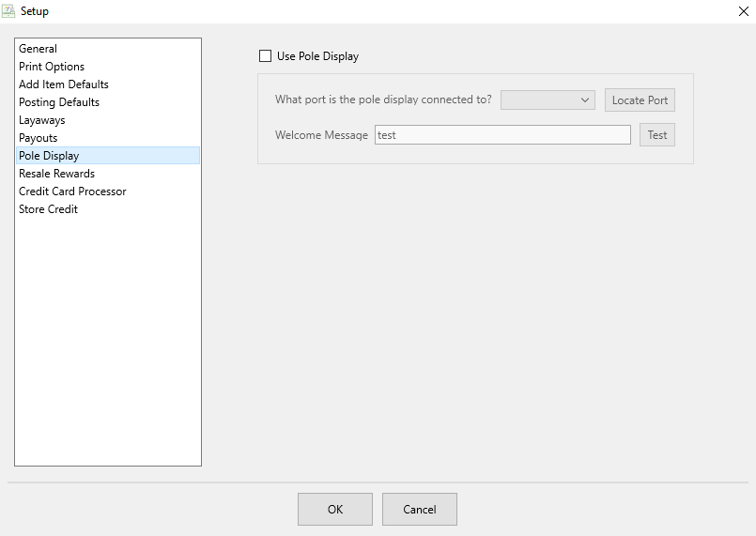Focus the Welcome Message text field

[x=502, y=134]
